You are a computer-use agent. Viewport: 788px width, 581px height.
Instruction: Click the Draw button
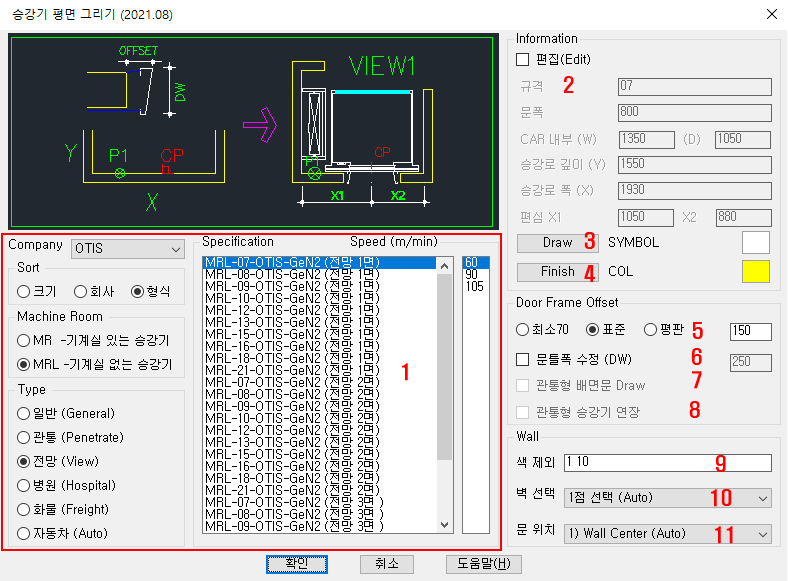point(557,243)
